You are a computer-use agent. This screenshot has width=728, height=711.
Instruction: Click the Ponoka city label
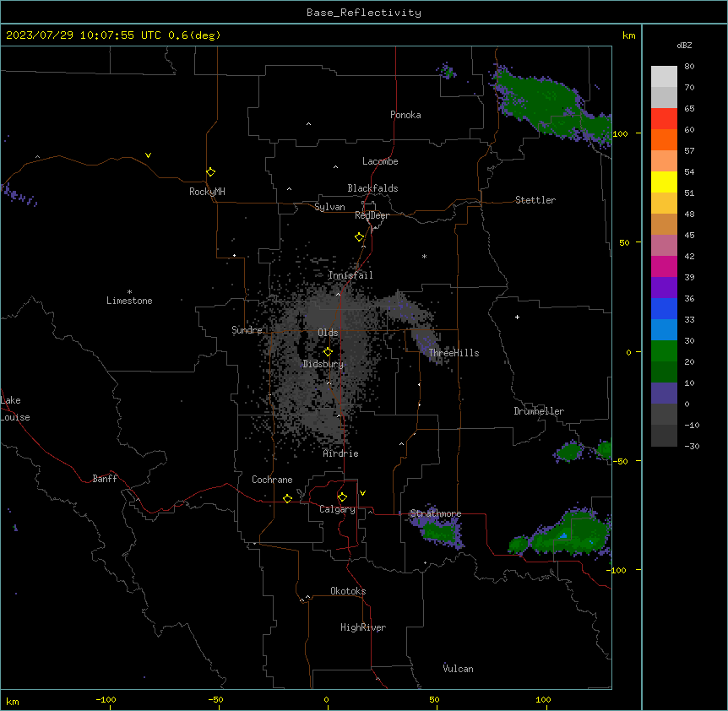[x=405, y=115]
